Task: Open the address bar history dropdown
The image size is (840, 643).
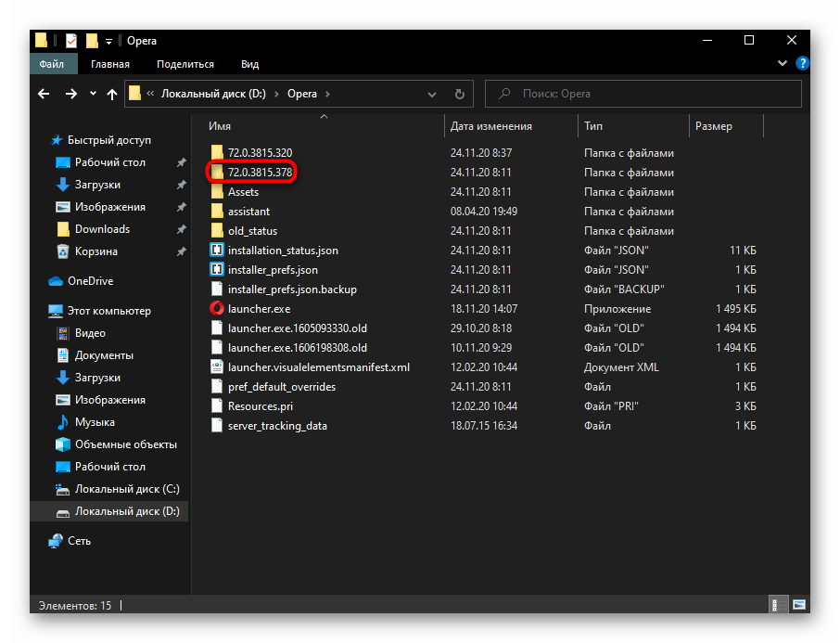Action: point(432,94)
